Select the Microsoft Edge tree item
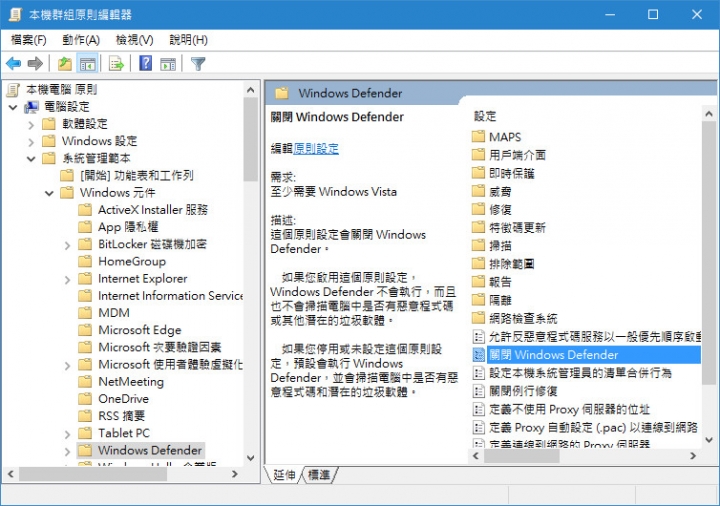The width and height of the screenshot is (720, 506). click(140, 330)
